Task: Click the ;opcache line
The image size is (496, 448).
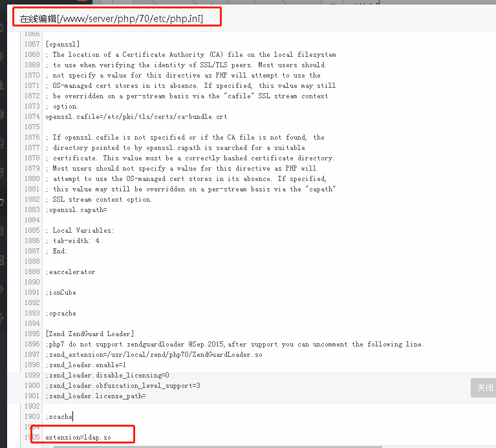Action: [x=61, y=314]
